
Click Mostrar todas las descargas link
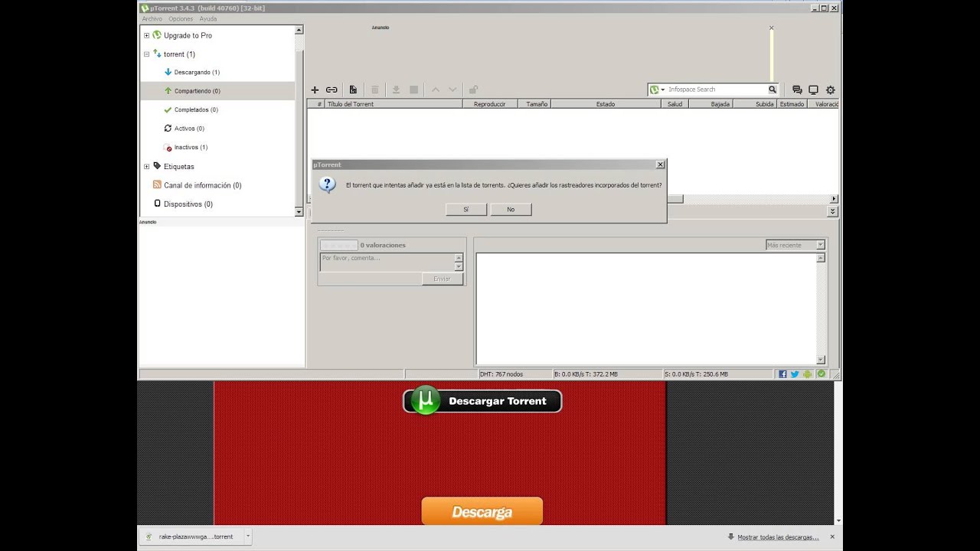coord(778,537)
